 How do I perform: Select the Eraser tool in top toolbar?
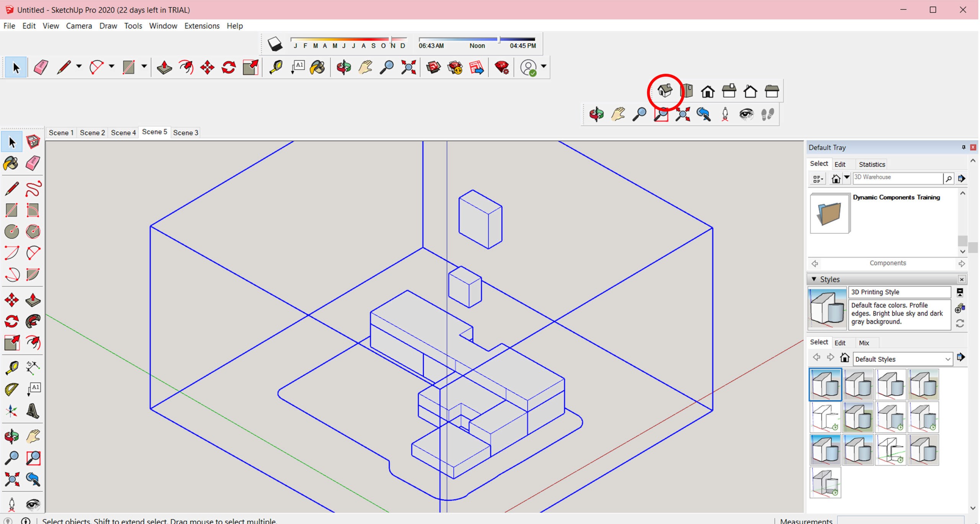pyautogui.click(x=41, y=67)
